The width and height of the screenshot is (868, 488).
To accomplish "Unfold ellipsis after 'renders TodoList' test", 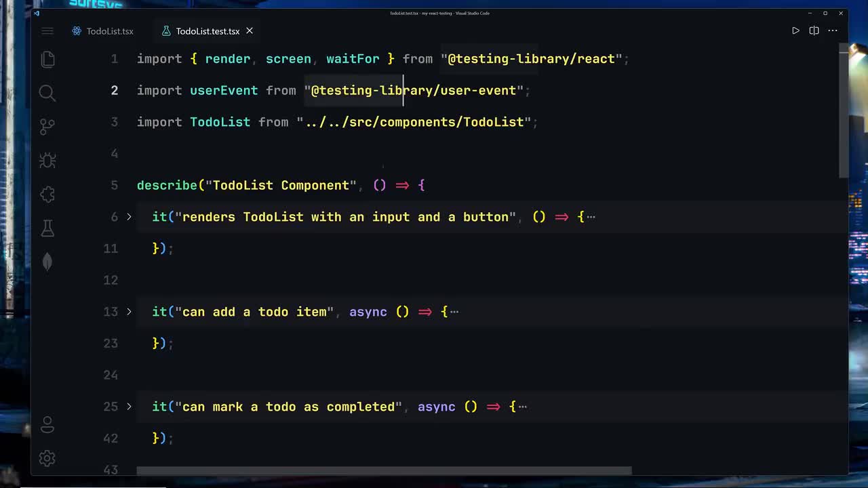I will [x=591, y=217].
